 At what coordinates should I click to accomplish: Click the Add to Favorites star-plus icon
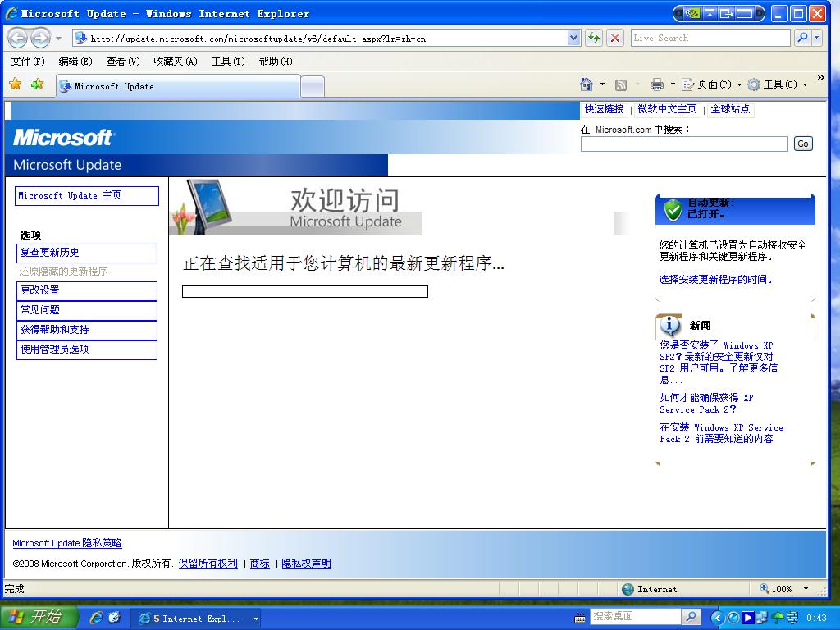38,84
